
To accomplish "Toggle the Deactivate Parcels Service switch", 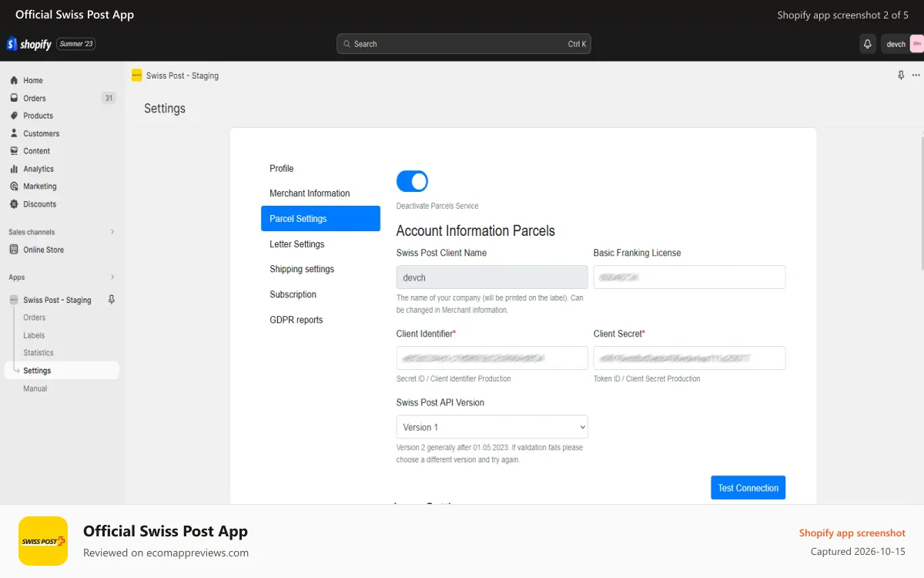I will (x=412, y=181).
